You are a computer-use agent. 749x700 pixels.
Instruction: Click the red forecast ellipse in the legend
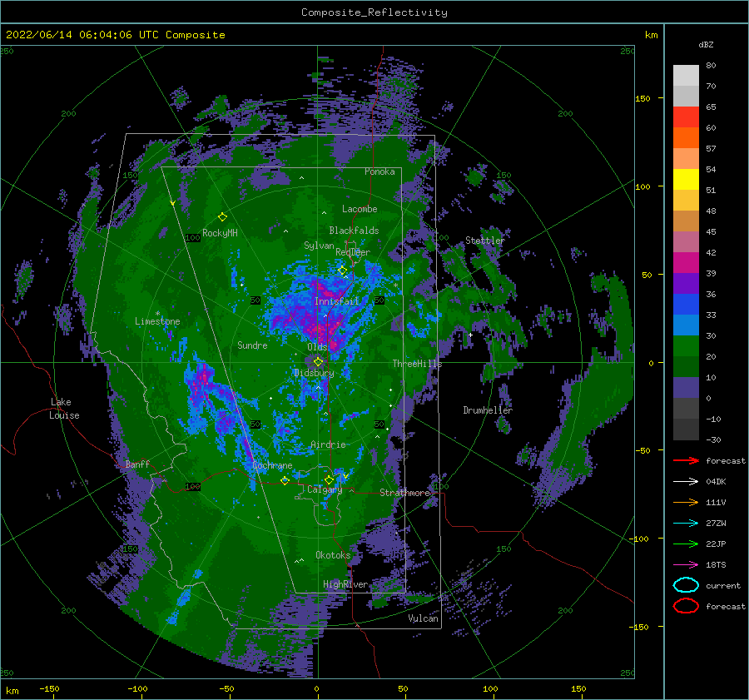[687, 606]
